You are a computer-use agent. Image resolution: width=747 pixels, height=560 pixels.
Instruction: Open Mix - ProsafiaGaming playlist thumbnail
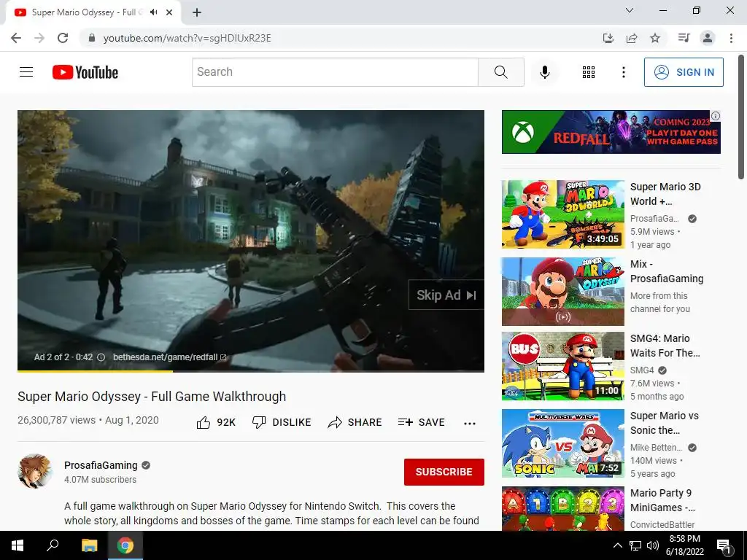tap(562, 292)
